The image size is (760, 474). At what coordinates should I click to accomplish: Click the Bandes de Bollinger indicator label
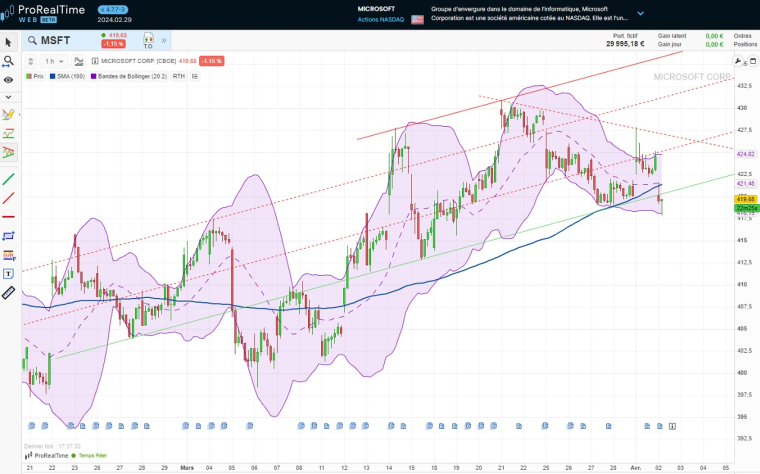(129, 76)
